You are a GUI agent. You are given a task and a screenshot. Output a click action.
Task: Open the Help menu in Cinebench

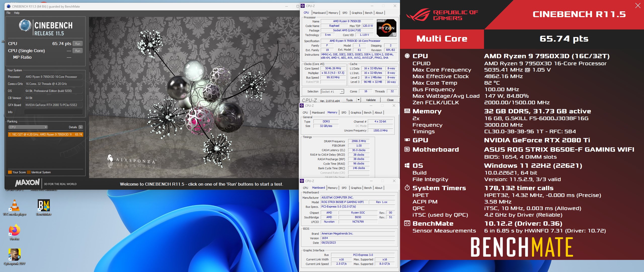17,13
